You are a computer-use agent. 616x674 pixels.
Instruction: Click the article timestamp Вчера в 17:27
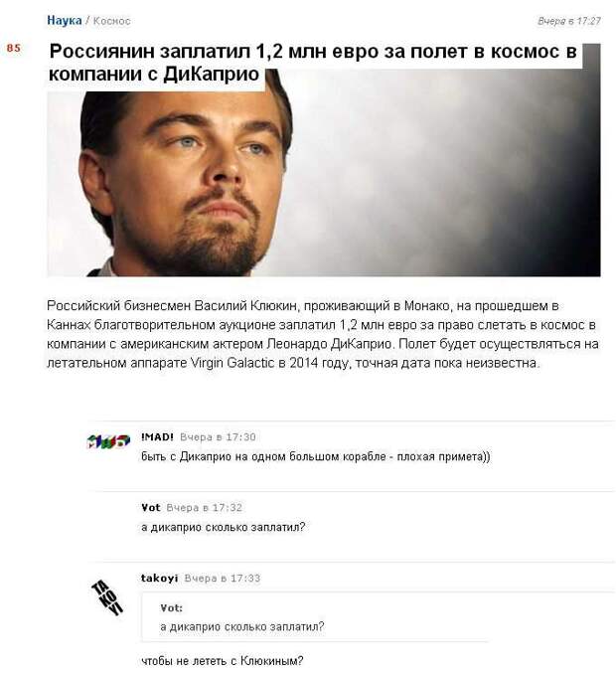[568, 21]
